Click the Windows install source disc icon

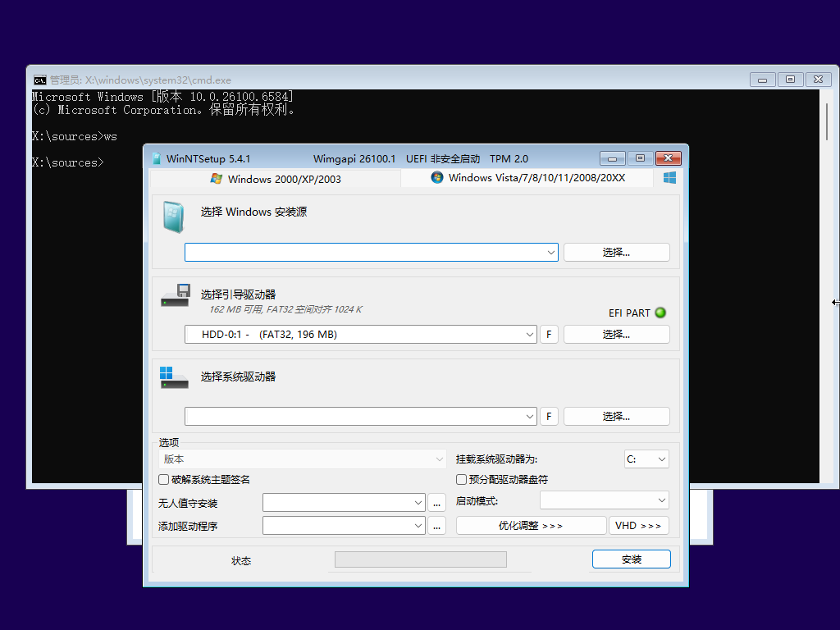coord(174,217)
